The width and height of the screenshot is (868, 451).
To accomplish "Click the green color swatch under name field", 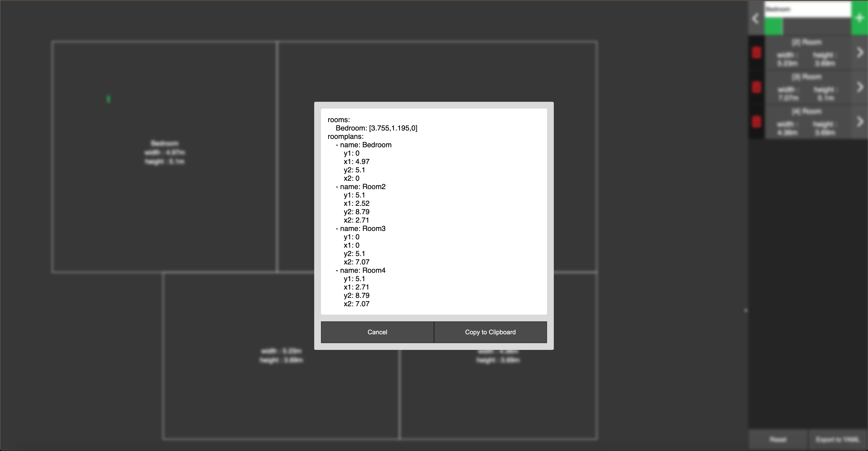I will tap(773, 27).
